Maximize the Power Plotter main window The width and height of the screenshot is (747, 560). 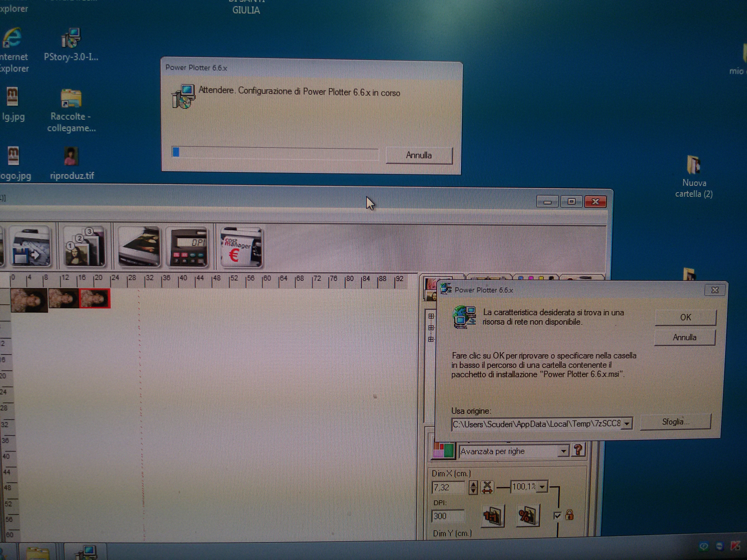(571, 202)
